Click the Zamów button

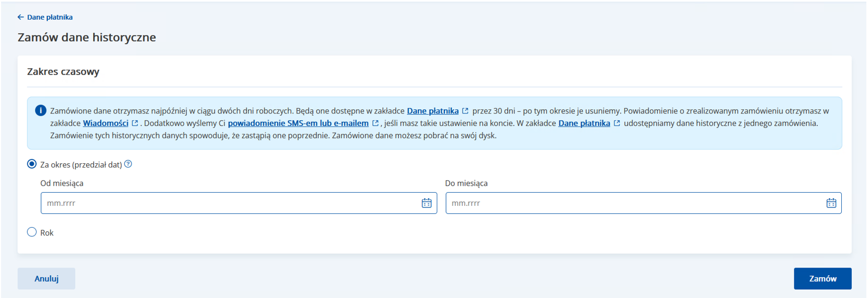tap(822, 278)
